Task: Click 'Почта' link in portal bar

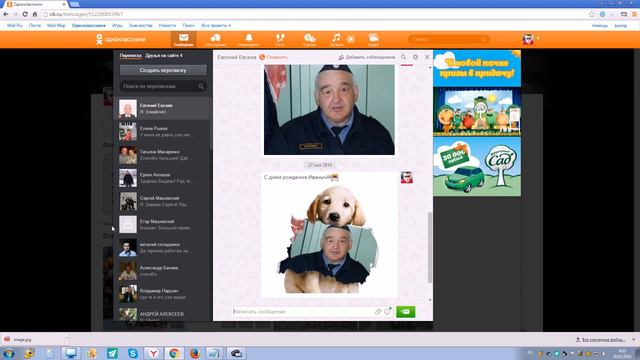Action: (35, 25)
